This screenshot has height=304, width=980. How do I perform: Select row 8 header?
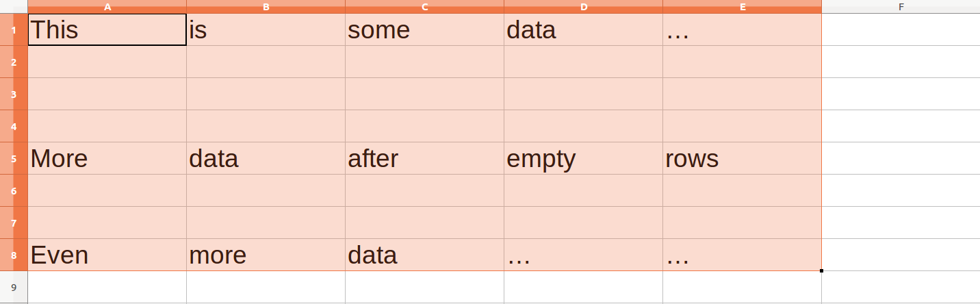(x=14, y=255)
